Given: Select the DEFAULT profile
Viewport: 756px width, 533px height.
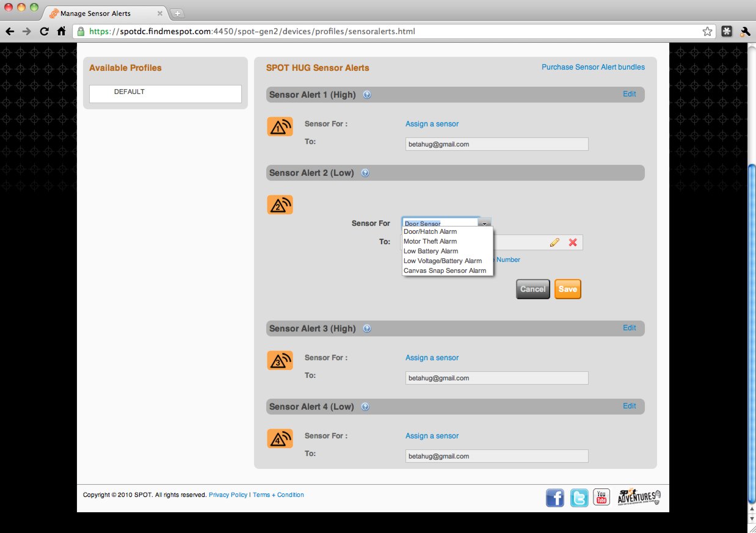Looking at the screenshot, I should click(x=165, y=93).
